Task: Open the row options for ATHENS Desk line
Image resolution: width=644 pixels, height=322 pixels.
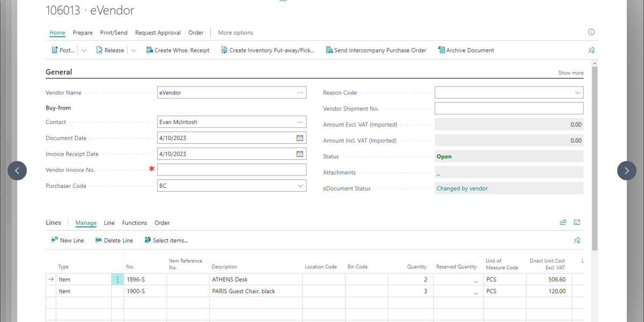Action: (118, 280)
